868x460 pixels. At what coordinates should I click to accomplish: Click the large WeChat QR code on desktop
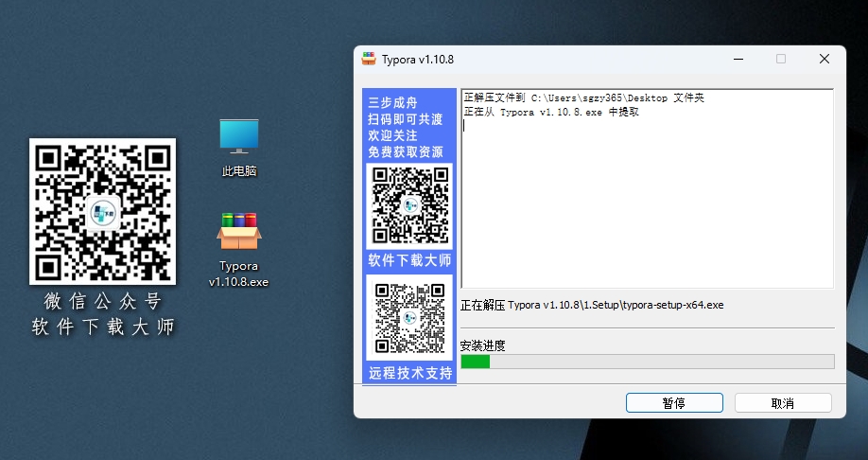(x=102, y=211)
